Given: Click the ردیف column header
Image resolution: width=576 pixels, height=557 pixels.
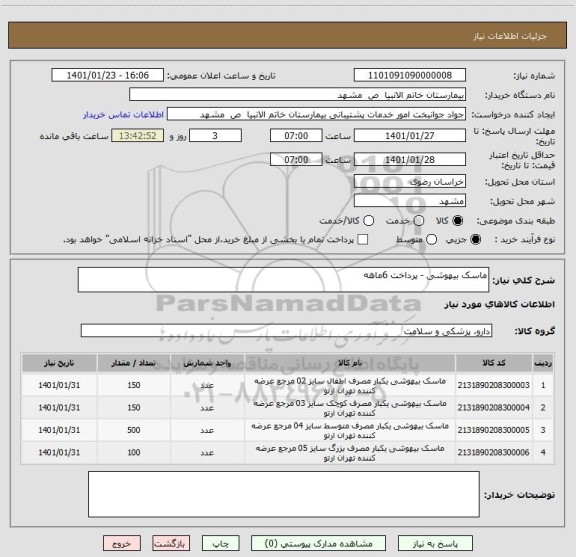Looking at the screenshot, I should (543, 363).
